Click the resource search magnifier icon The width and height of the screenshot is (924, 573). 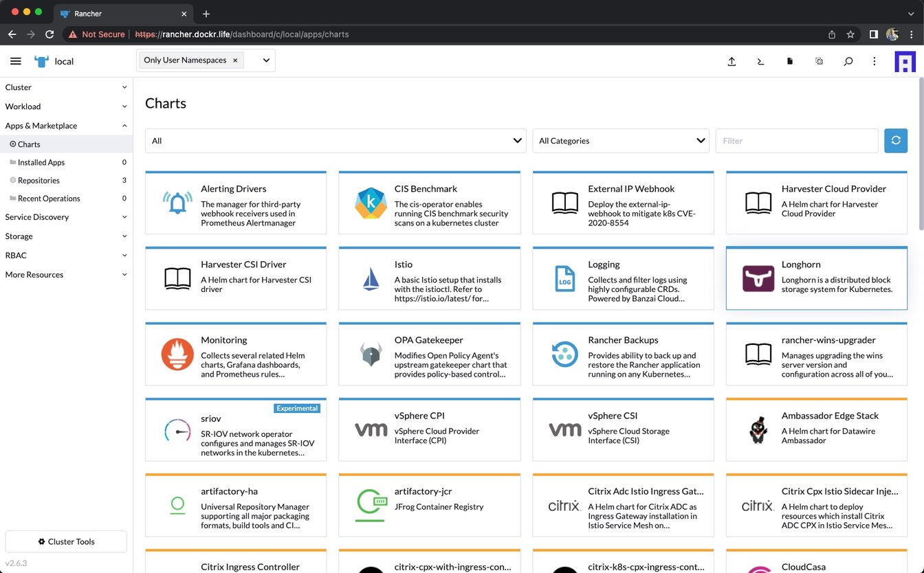click(x=848, y=61)
